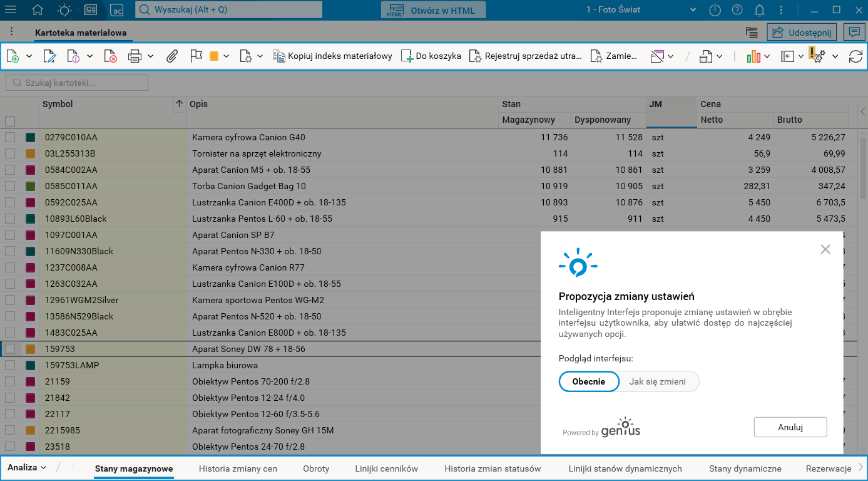This screenshot has width=868, height=481.
Task: Expand the printer dropdown arrow
Action: (x=151, y=56)
